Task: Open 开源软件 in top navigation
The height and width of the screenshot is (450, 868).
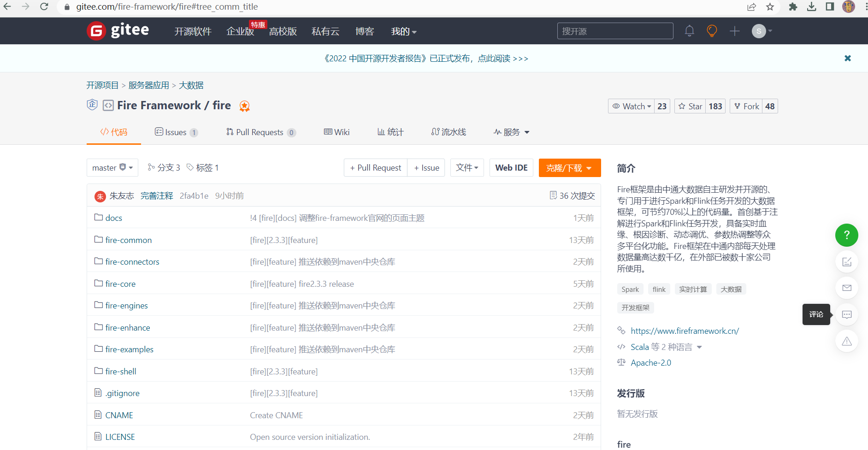Action: 193,31
